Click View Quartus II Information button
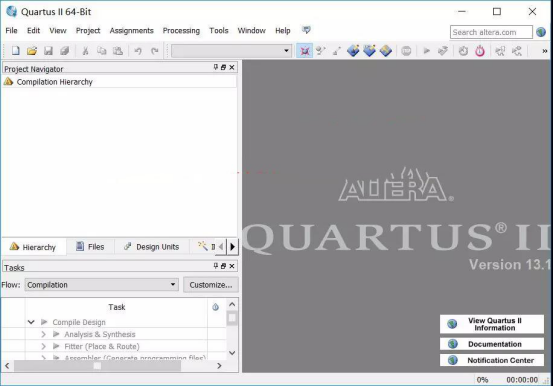 (x=492, y=324)
